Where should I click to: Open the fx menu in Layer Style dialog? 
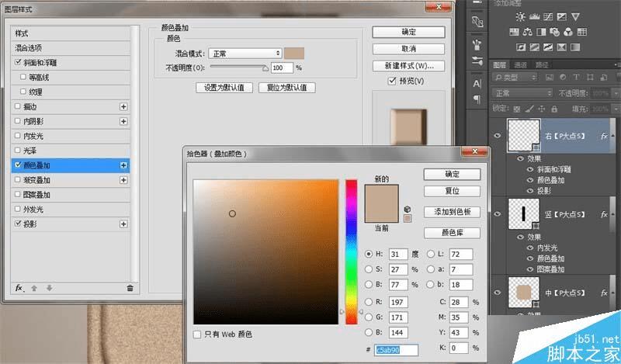point(19,288)
